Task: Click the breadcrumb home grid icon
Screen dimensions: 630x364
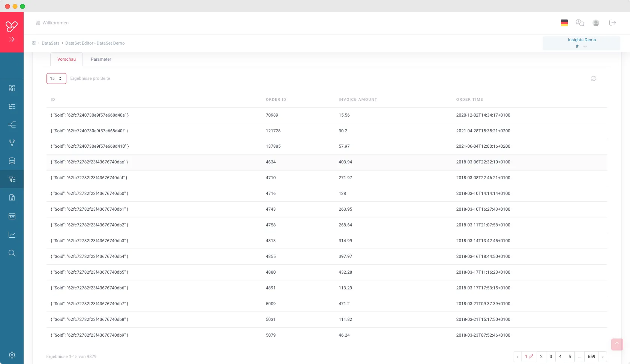Action: (x=34, y=43)
